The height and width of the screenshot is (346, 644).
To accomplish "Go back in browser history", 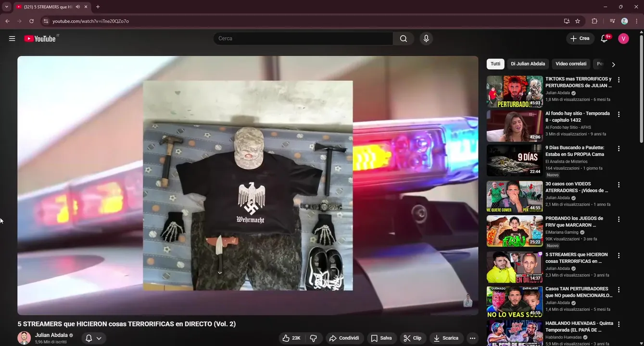I will tap(7, 21).
